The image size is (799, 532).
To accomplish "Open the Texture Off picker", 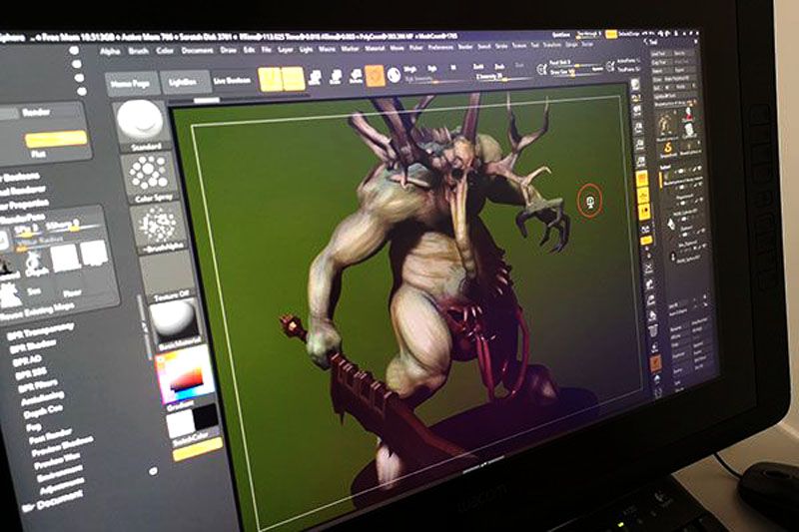I will (169, 276).
